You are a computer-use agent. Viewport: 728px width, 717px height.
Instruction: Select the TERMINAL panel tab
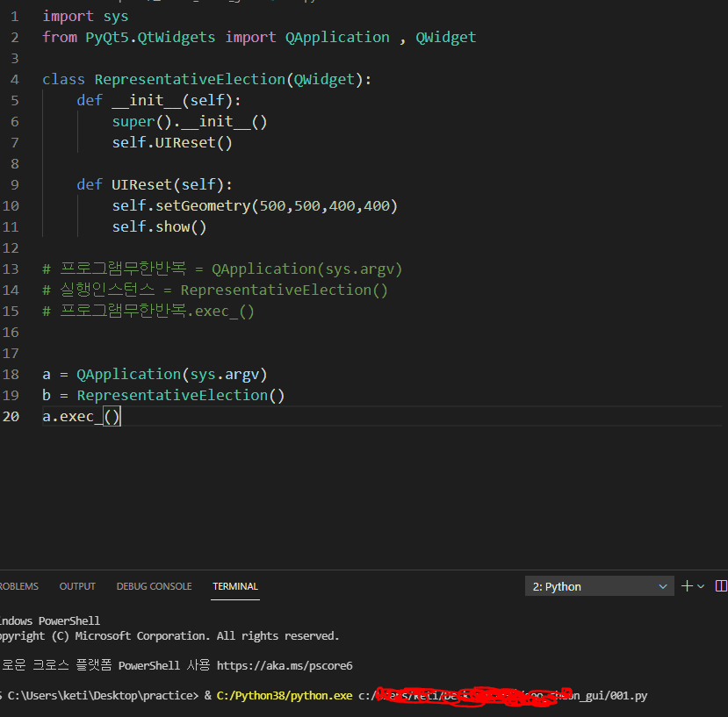coord(235,586)
